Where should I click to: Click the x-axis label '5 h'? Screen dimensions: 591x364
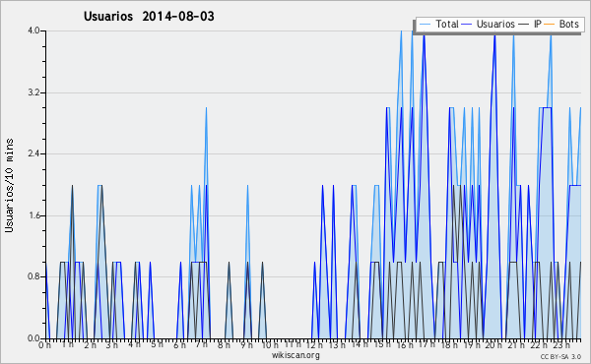(x=157, y=344)
